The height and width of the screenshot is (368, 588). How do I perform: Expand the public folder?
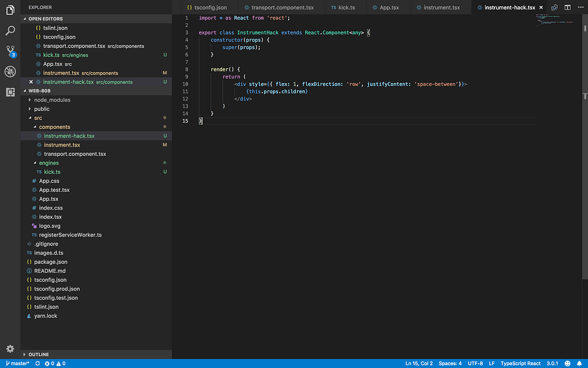42,109
